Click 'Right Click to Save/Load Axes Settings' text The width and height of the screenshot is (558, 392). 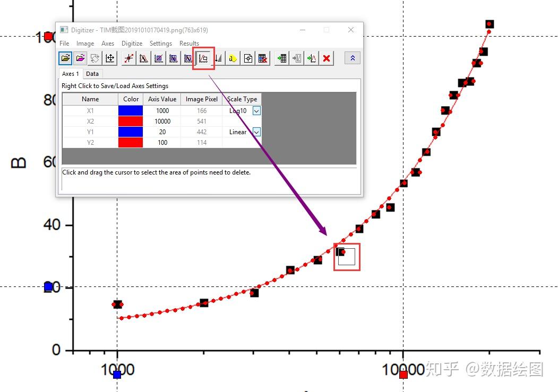pyautogui.click(x=115, y=85)
